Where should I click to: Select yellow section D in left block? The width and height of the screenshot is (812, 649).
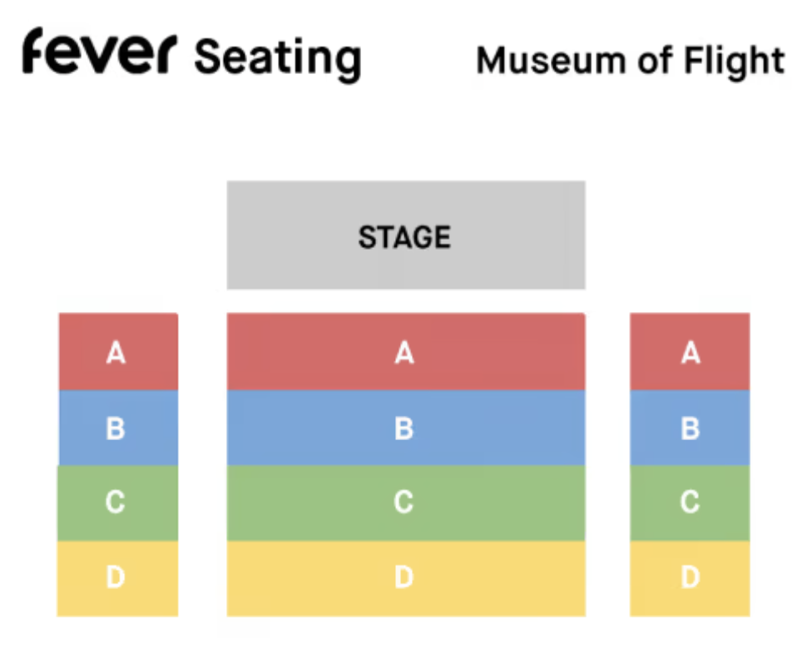[117, 578]
